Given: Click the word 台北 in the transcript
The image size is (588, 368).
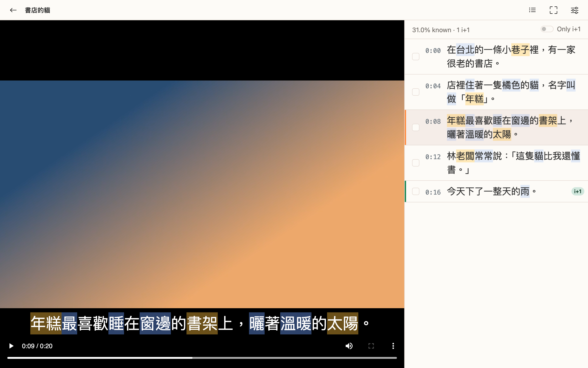Looking at the screenshot, I should [x=465, y=50].
